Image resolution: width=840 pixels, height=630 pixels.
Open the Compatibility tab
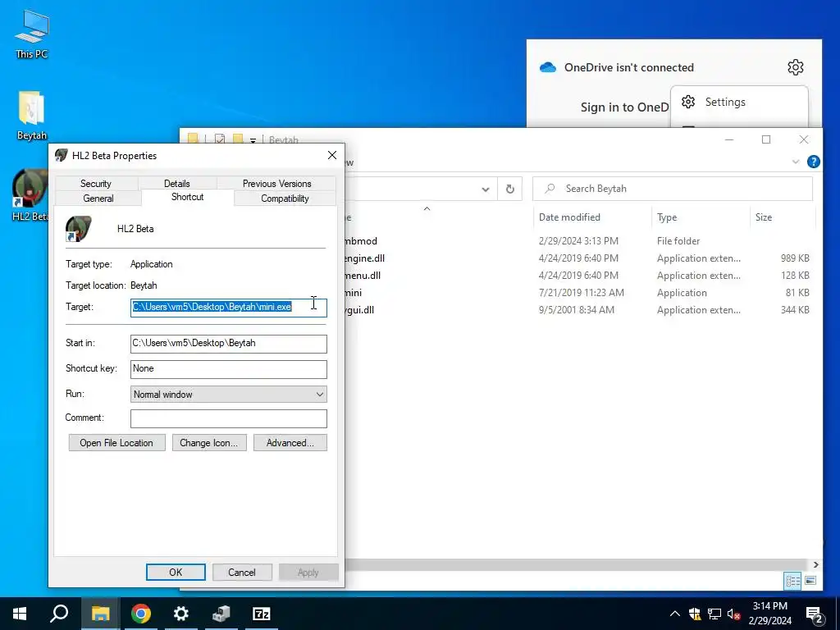(x=285, y=199)
